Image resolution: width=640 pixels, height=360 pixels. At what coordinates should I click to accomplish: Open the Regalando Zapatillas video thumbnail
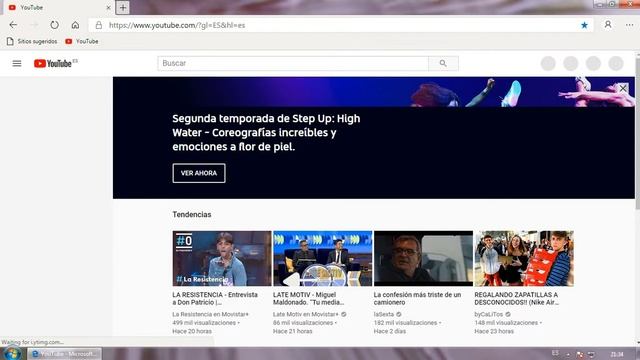tap(524, 258)
